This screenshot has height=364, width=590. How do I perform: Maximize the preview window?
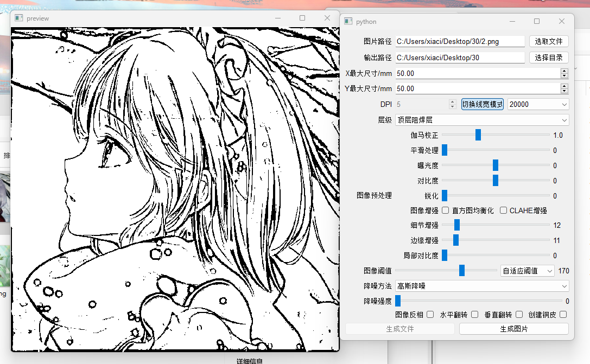point(302,18)
